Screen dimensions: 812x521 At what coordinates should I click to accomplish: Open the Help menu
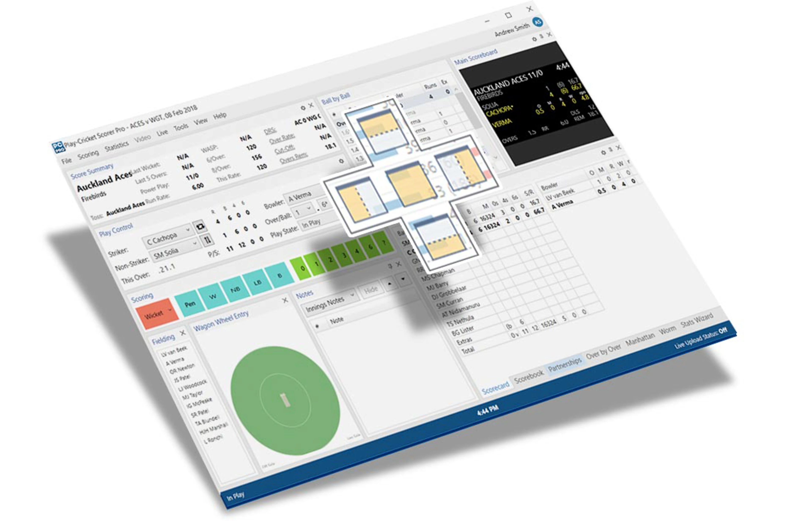(220, 116)
